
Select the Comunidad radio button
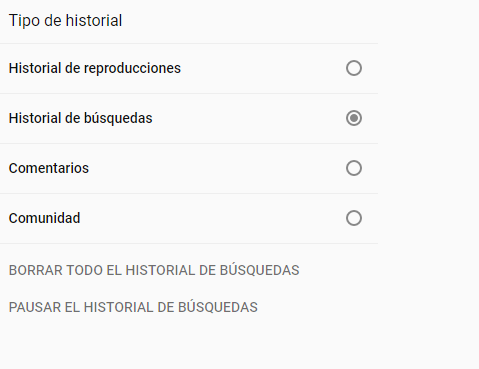point(354,218)
